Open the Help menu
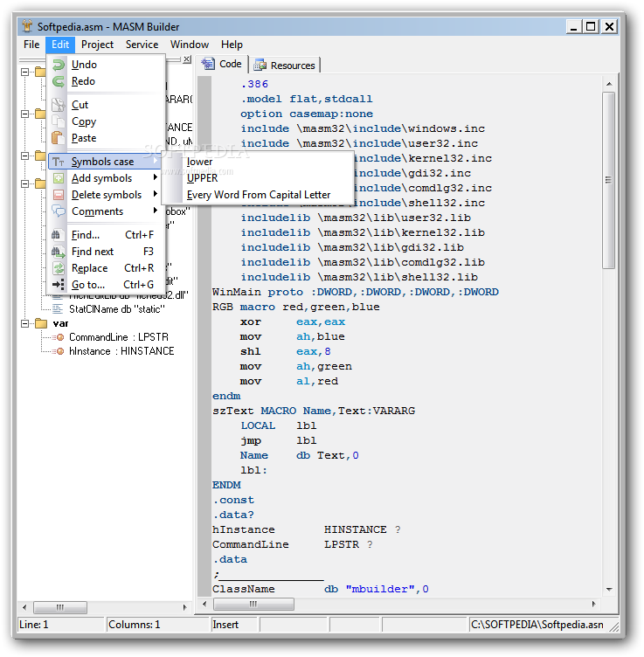The image size is (644, 657). (x=232, y=45)
